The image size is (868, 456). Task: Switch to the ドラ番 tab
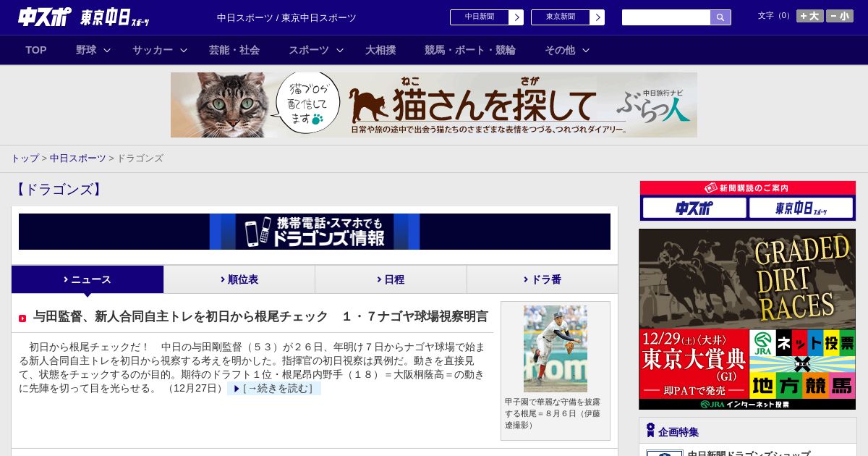coord(542,279)
